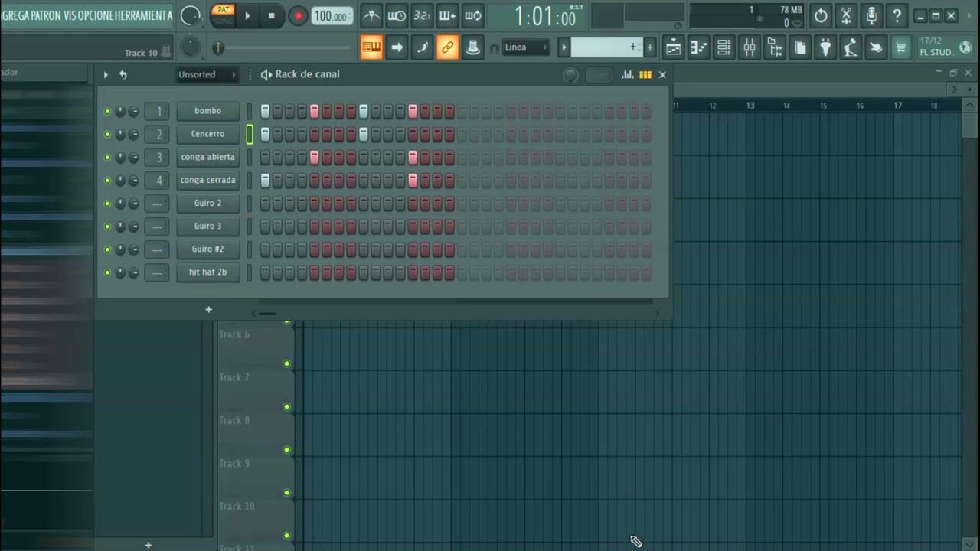Click the bombo channel volume knob
980x551 pixels.
tap(133, 112)
